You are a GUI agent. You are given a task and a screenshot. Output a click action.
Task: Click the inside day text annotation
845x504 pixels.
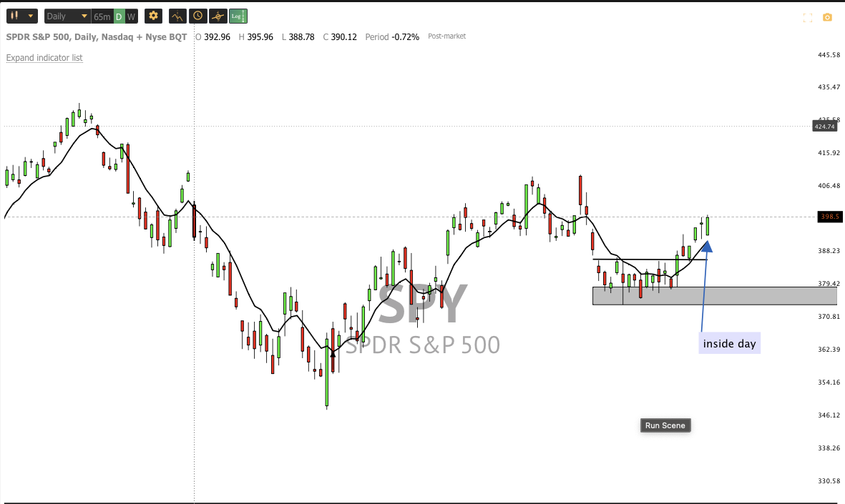point(730,344)
